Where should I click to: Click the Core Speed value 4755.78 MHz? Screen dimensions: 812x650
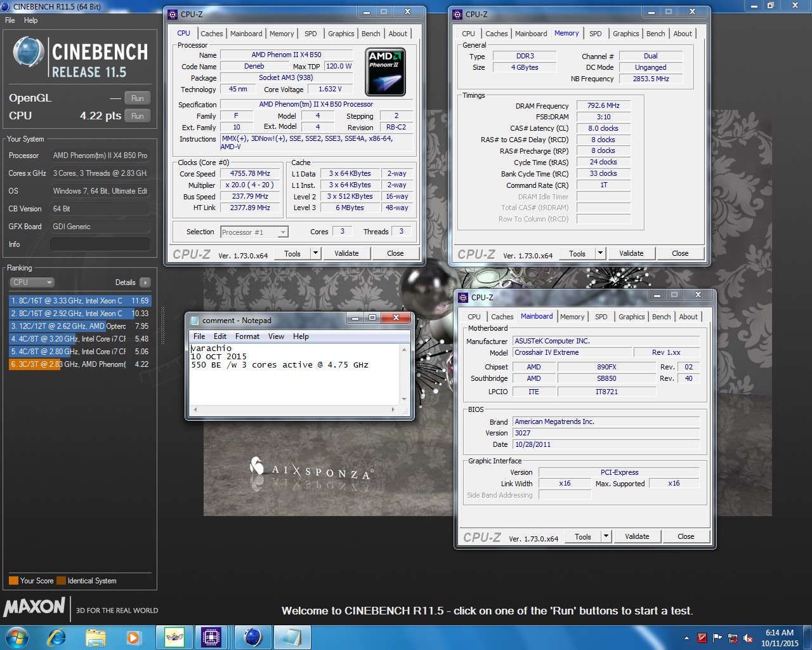click(250, 174)
